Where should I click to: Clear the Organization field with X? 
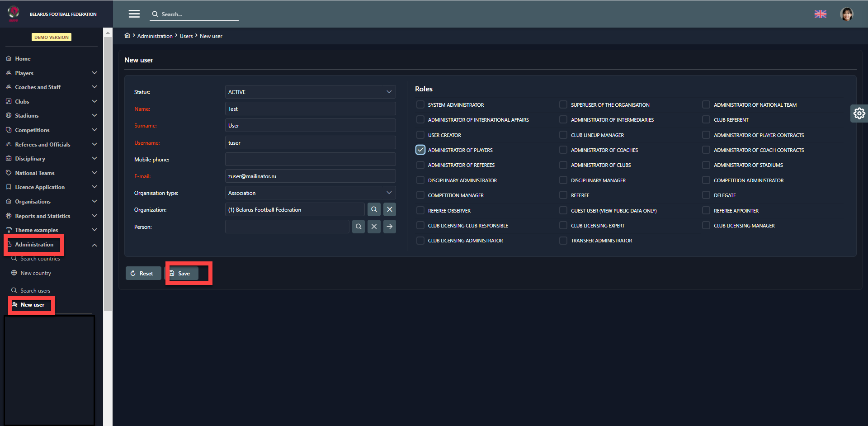coord(389,209)
